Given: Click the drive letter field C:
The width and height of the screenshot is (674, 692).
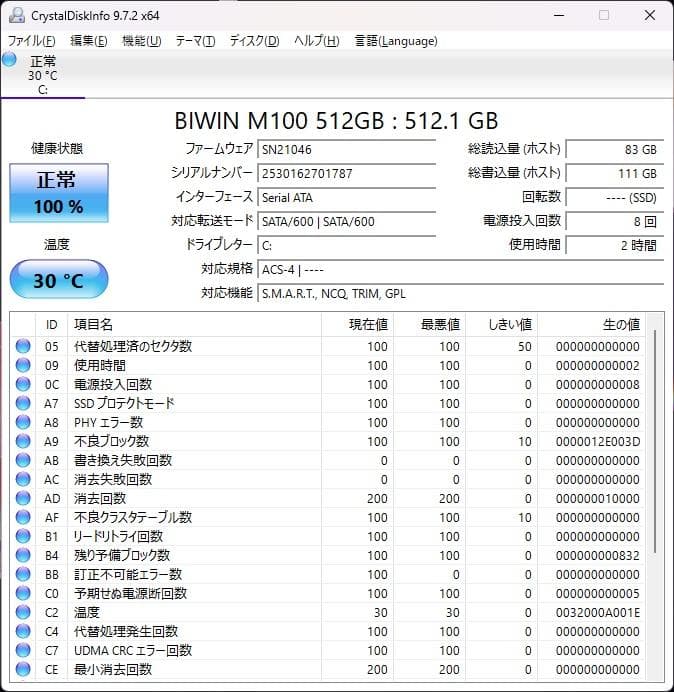Looking at the screenshot, I should tap(347, 245).
